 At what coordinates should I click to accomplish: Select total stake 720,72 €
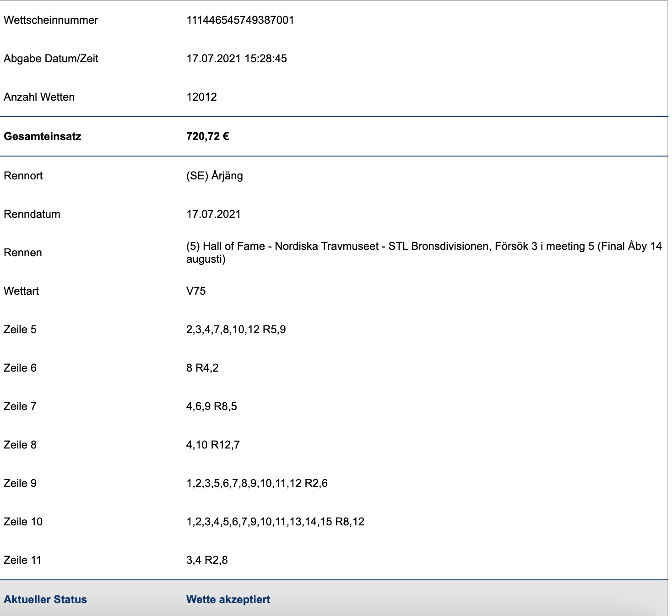207,136
